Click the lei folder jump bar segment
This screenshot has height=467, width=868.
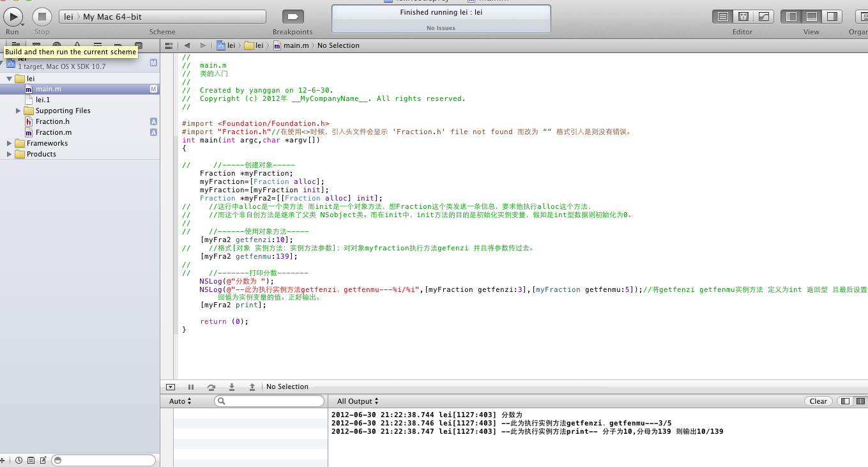254,45
